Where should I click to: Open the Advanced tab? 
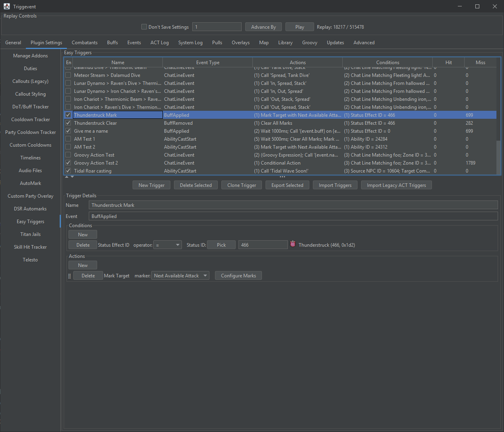(364, 43)
